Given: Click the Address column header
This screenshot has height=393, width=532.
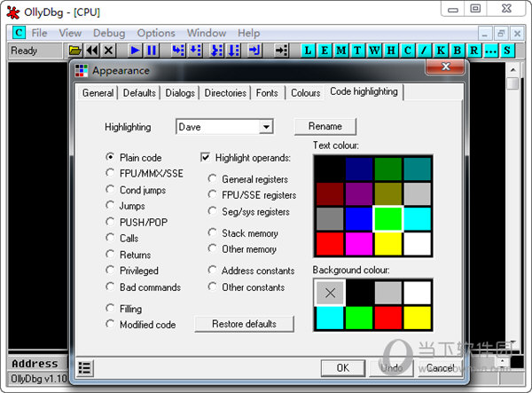Looking at the screenshot, I should [35, 364].
